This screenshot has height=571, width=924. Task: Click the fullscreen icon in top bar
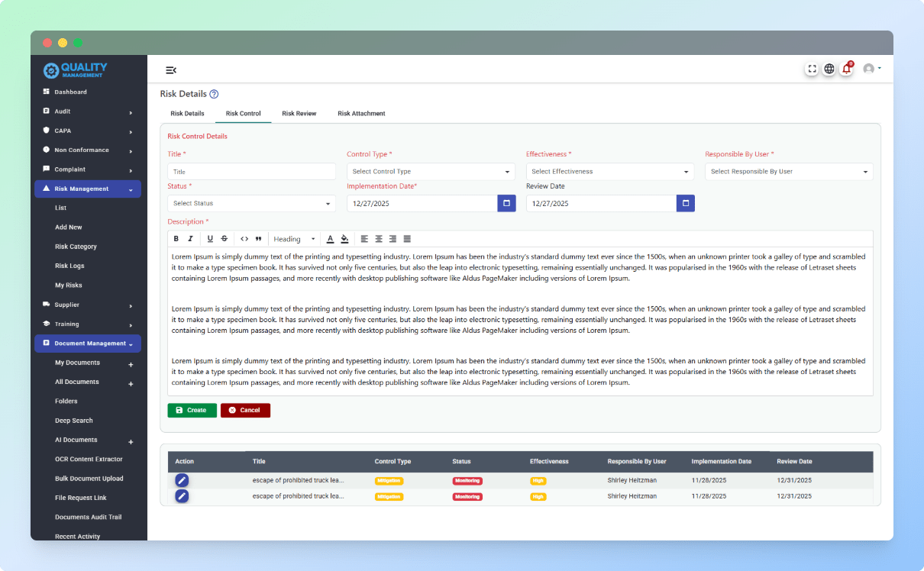click(812, 69)
